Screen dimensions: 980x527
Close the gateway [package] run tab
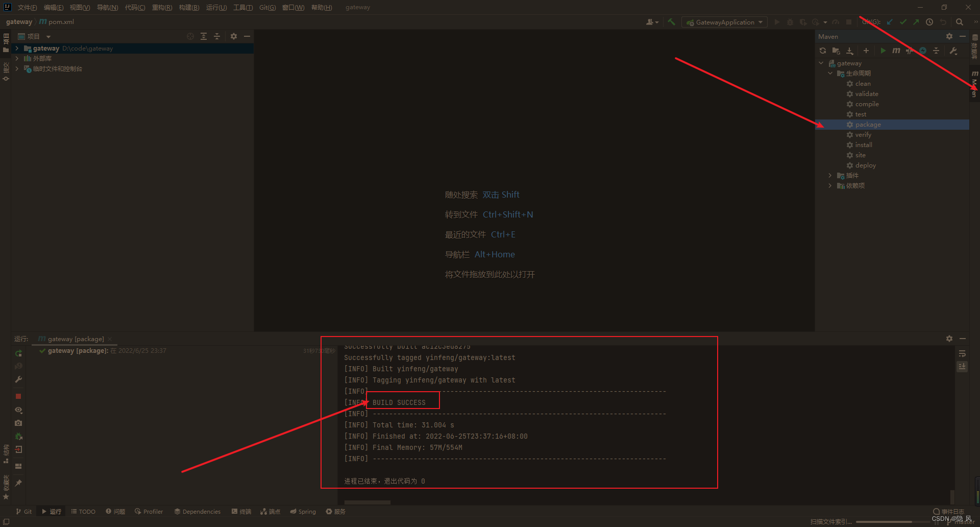click(x=110, y=339)
